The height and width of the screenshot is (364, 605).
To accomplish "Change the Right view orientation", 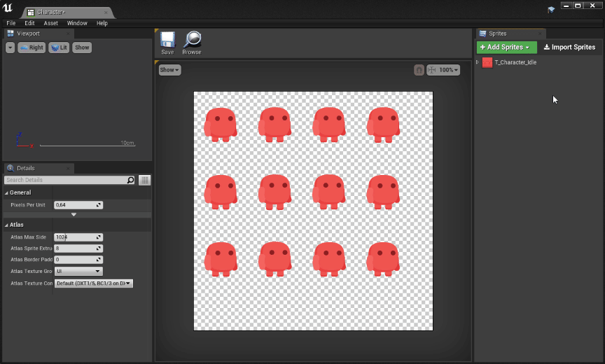I will tap(32, 48).
